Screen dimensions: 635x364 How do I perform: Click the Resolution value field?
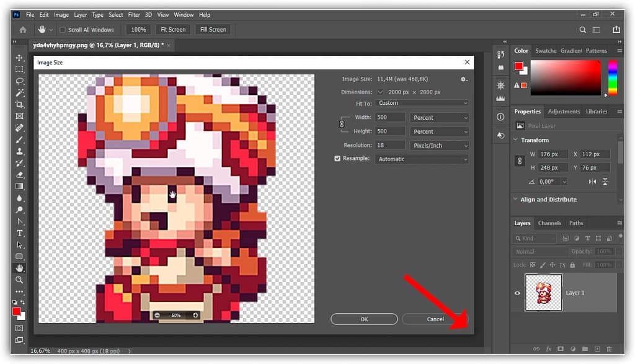[390, 145]
